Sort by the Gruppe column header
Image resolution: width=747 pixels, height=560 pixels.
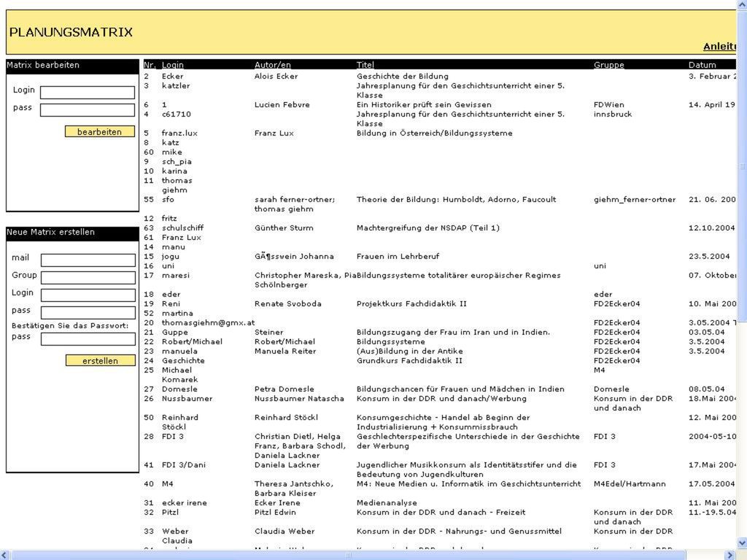point(609,65)
